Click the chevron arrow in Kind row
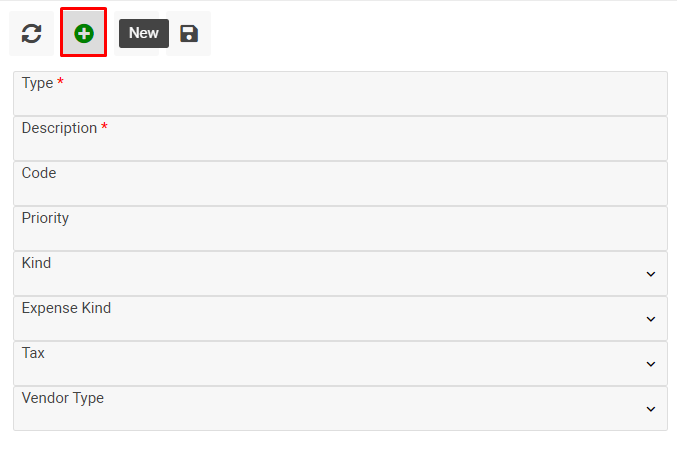 [x=651, y=274]
